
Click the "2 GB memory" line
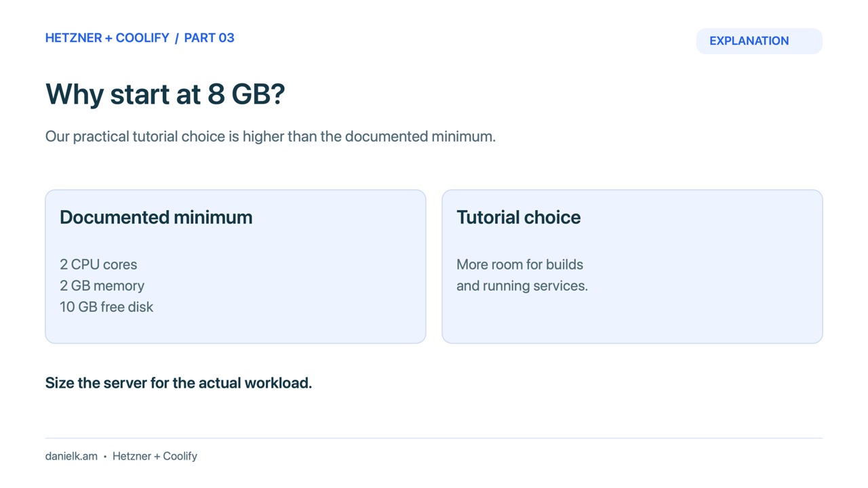(x=102, y=285)
